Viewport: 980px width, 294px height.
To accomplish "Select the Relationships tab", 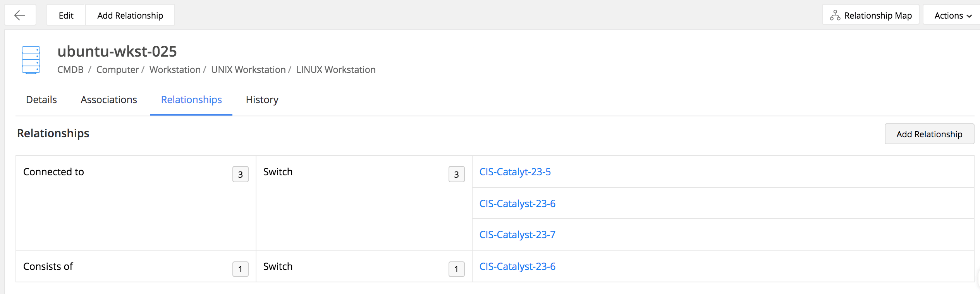I will (x=191, y=100).
